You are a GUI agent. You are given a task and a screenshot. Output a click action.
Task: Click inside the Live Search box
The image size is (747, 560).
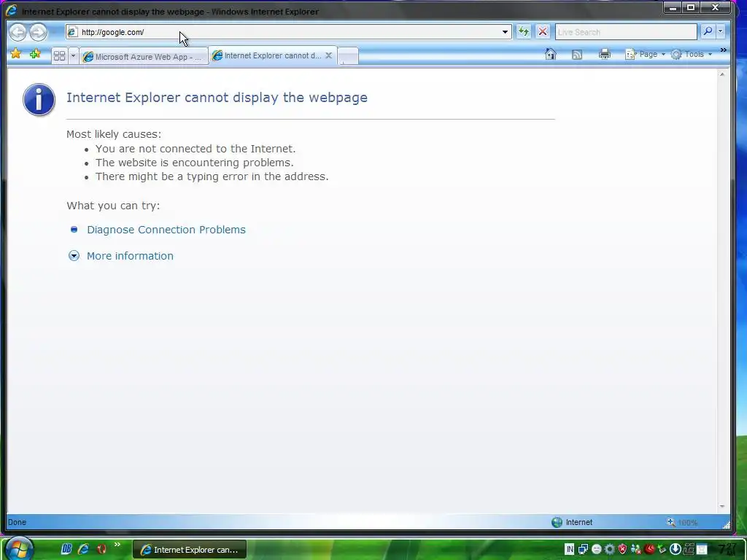pos(626,32)
